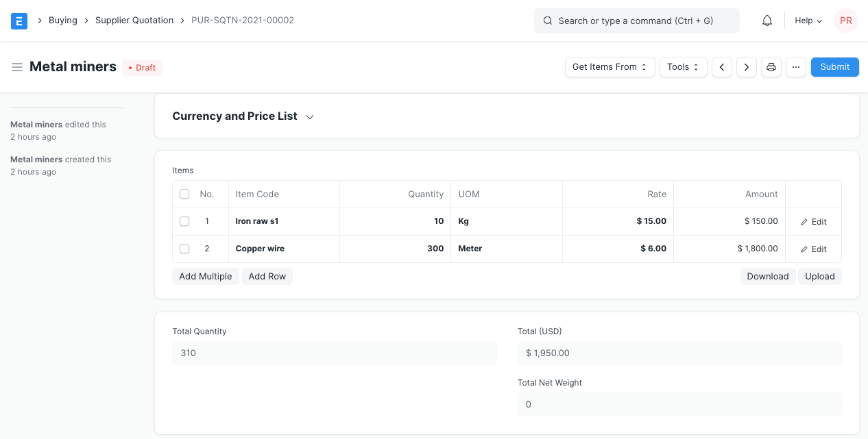868x439 pixels.
Task: Open the Get Items From dropdown
Action: (610, 67)
